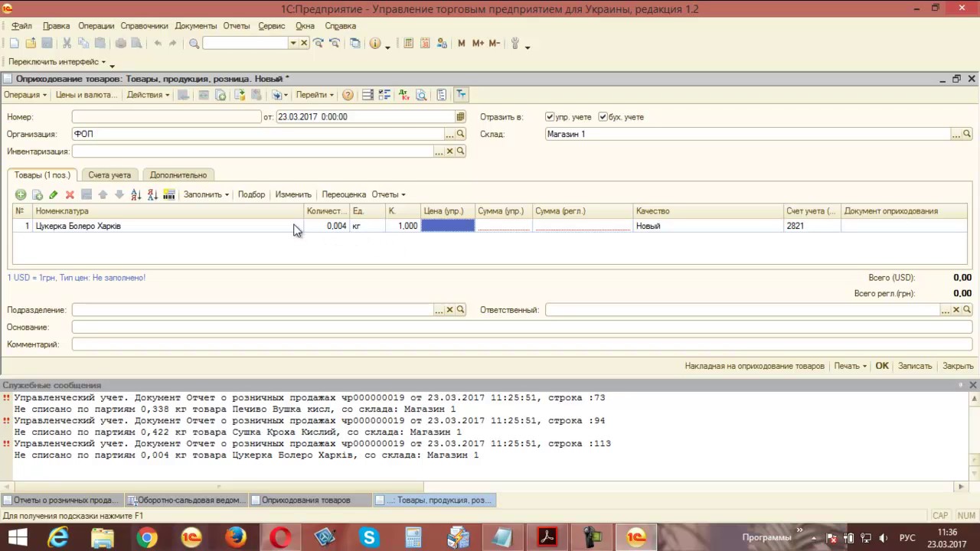Click the Основание input field

(x=522, y=328)
